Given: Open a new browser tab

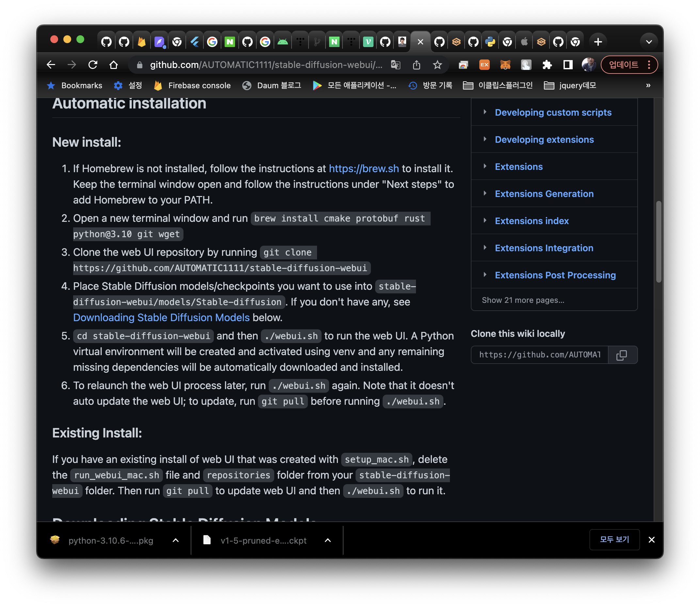Looking at the screenshot, I should coord(598,42).
